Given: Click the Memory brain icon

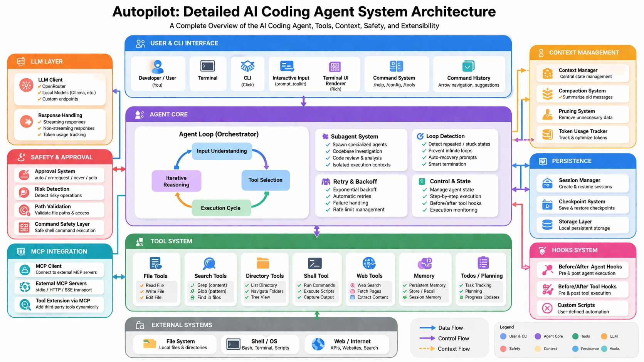Looking at the screenshot, I should [425, 264].
